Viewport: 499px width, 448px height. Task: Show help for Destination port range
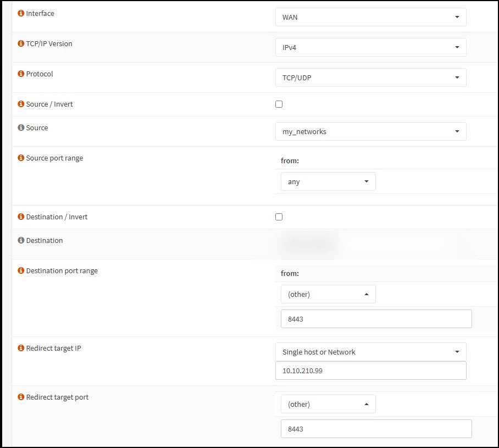(21, 271)
